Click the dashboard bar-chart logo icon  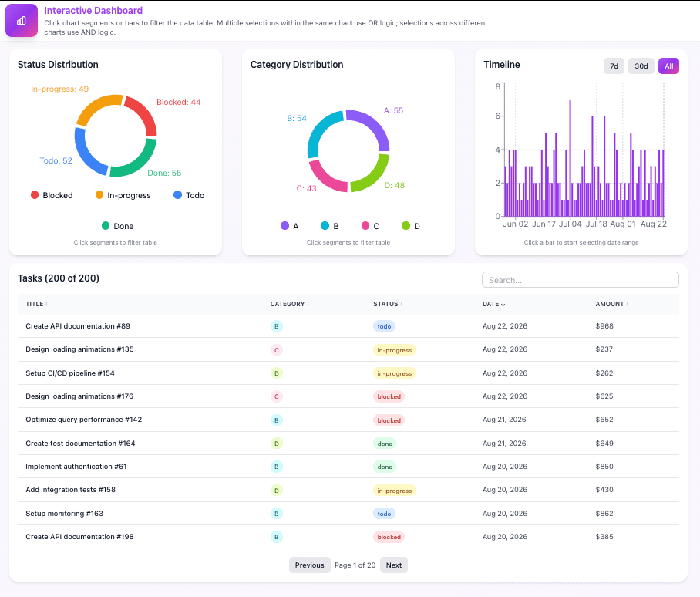click(x=22, y=21)
